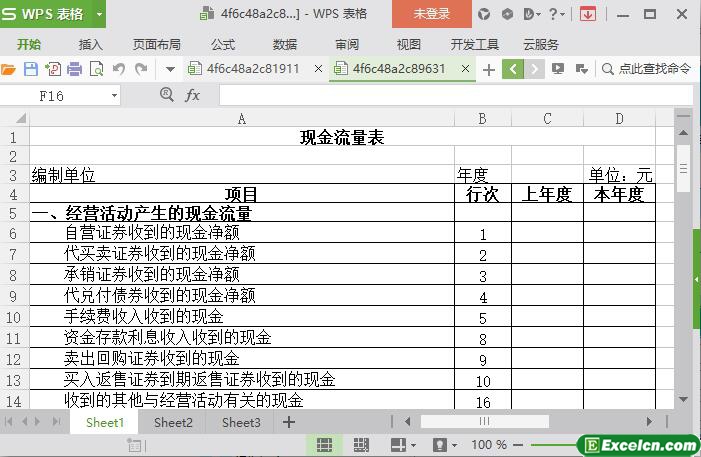Click the vertical scrollbar down arrow
This screenshot has height=457, width=701.
coord(683,399)
